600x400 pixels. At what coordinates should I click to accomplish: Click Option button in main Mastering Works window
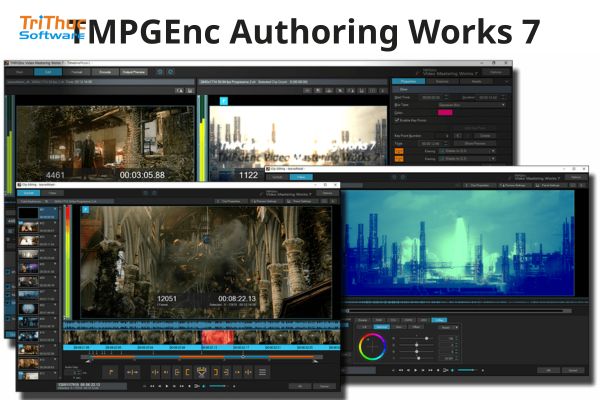(496, 72)
